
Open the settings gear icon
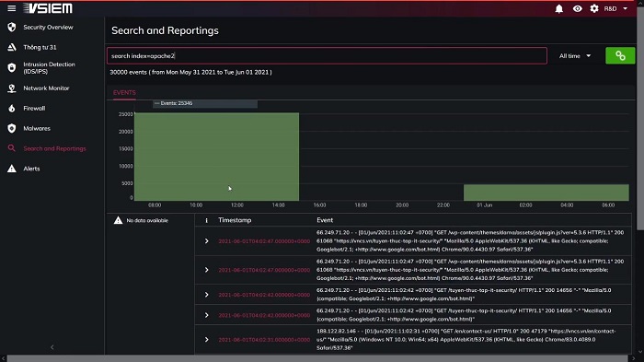(594, 8)
